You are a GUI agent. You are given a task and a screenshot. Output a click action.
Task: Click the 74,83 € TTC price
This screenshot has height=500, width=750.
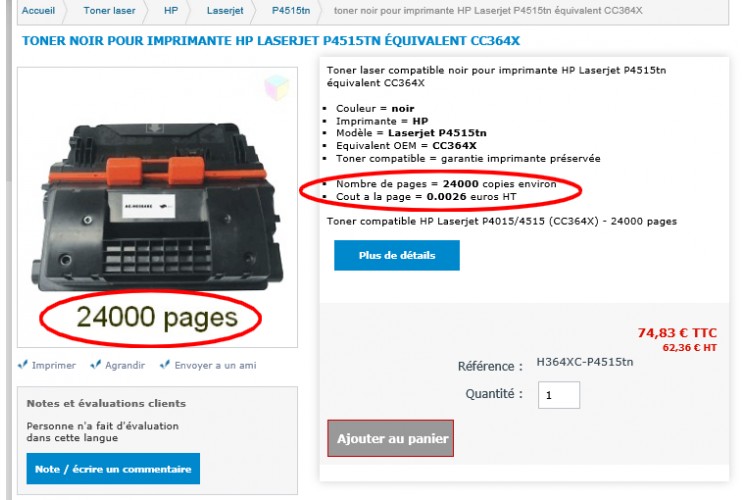[x=677, y=333]
